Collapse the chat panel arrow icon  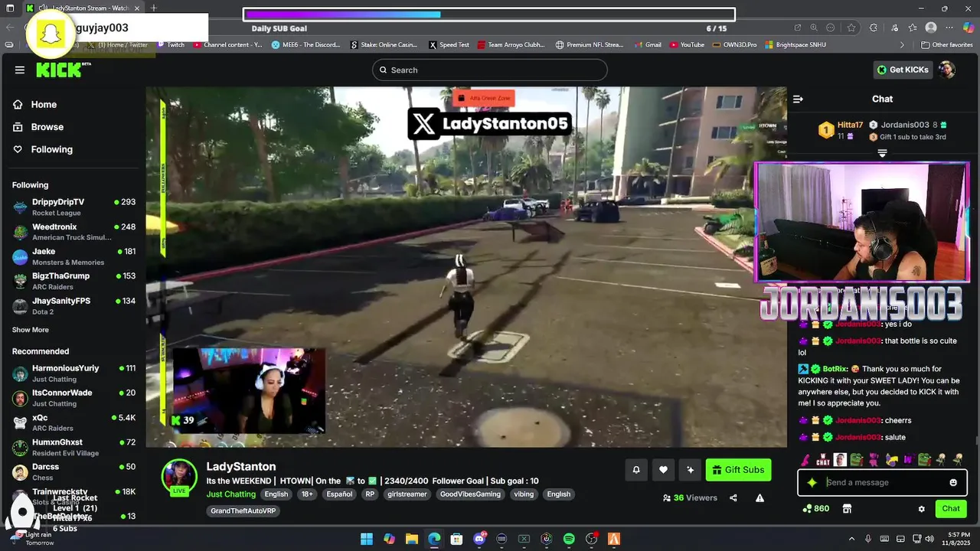pos(798,99)
